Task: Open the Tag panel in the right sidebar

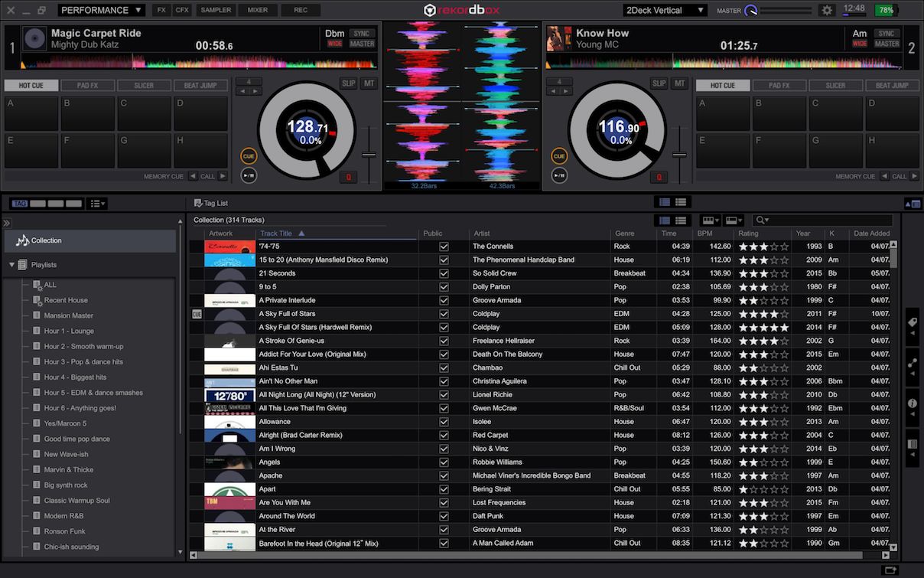Action: [x=912, y=323]
